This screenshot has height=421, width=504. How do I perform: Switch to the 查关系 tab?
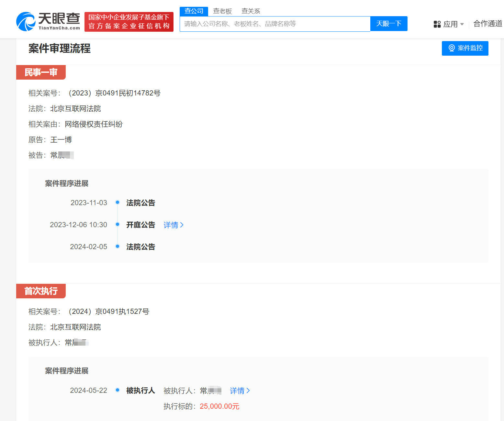251,11
